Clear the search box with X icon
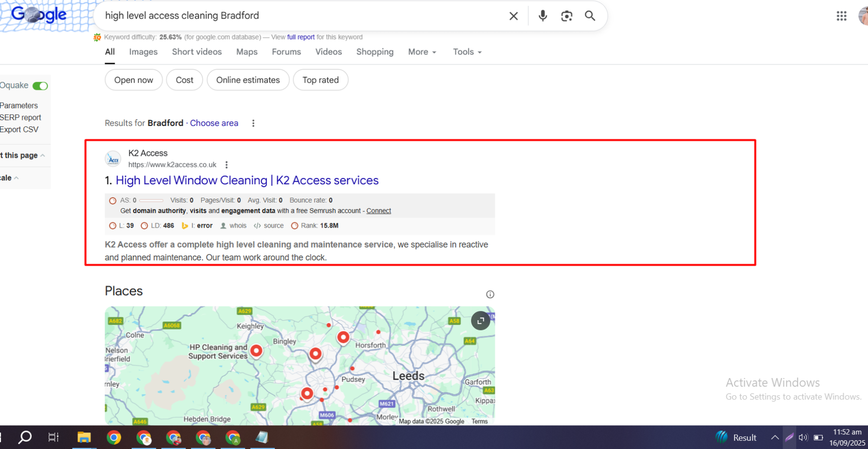868x449 pixels. coord(513,16)
